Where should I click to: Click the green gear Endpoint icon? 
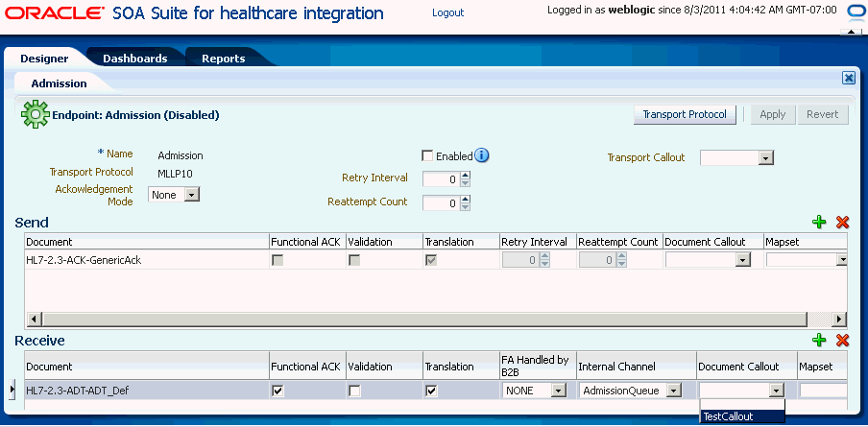tap(35, 114)
